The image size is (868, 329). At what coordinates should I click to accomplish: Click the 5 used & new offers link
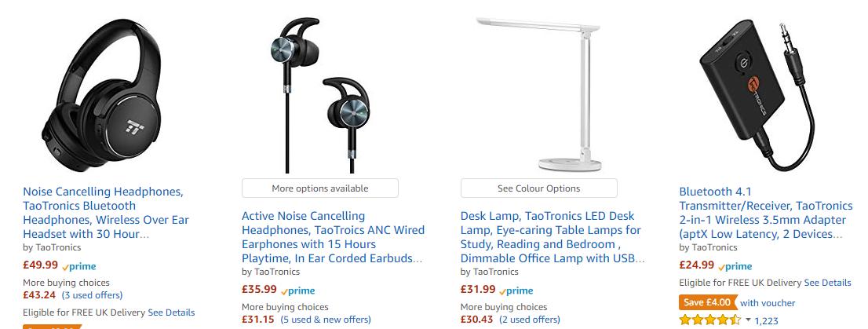pos(325,320)
